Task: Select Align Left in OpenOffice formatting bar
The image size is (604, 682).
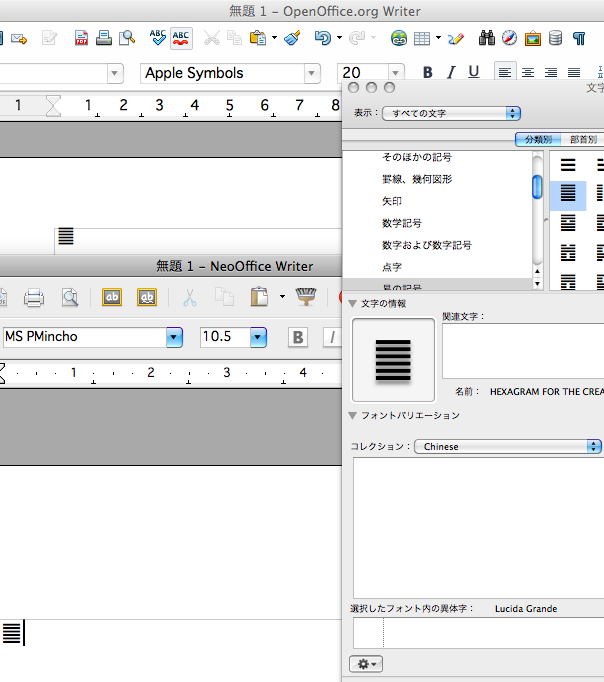Action: 505,72
